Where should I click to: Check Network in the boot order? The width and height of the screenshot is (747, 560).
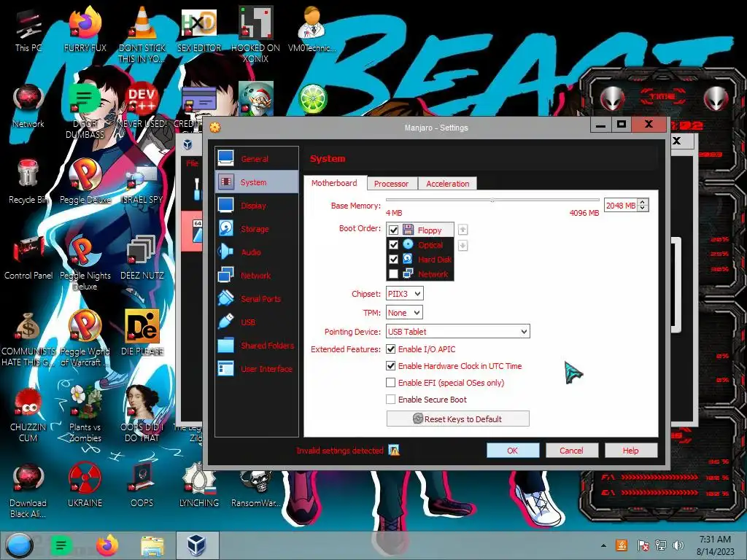coord(393,274)
